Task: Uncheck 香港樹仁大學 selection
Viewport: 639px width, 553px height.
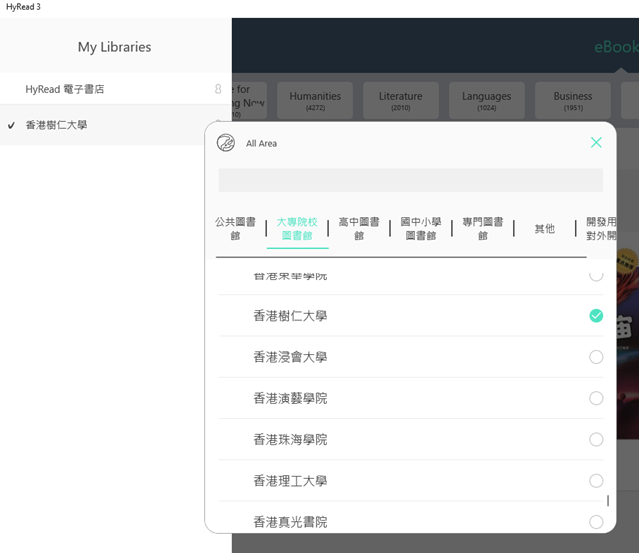Action: click(x=596, y=315)
